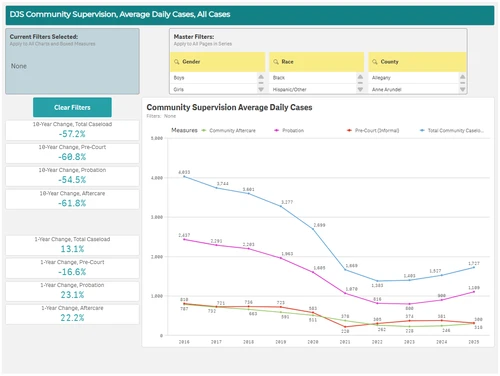Click the 1,727 total caseload data point

pos(474,267)
